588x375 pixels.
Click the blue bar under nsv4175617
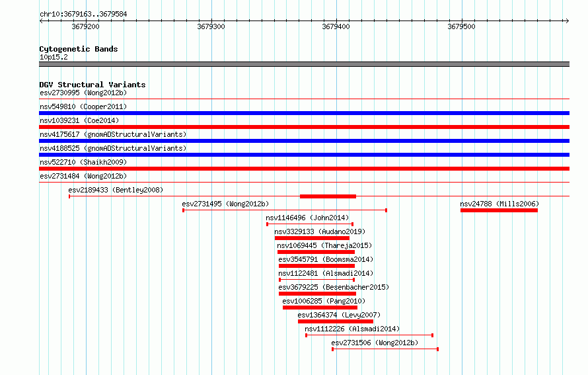[x=304, y=141]
